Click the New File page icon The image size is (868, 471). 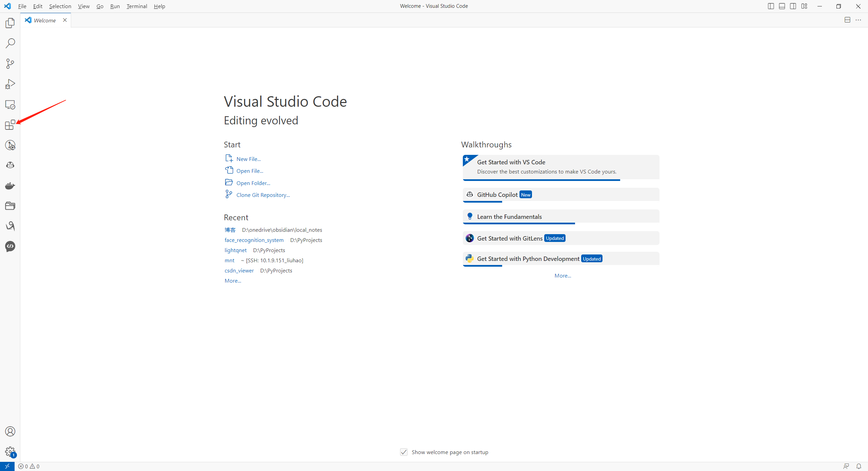coord(229,158)
